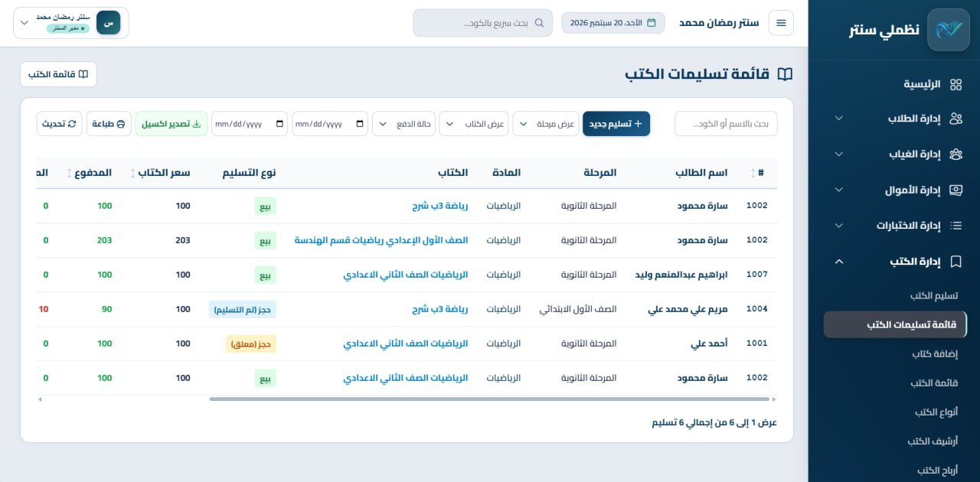Click the تحديث refresh button
Screen dimensions: 980x482
pos(59,124)
